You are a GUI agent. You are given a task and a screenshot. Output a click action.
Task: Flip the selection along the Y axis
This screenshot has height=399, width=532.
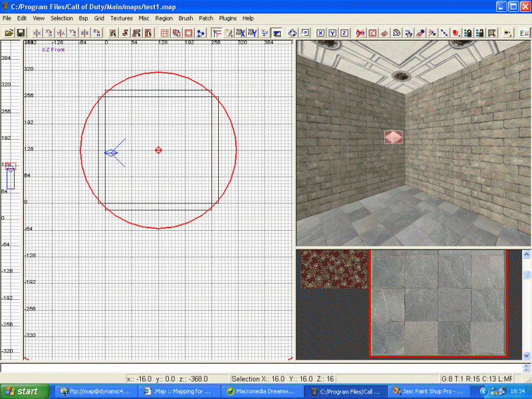pos(61,33)
